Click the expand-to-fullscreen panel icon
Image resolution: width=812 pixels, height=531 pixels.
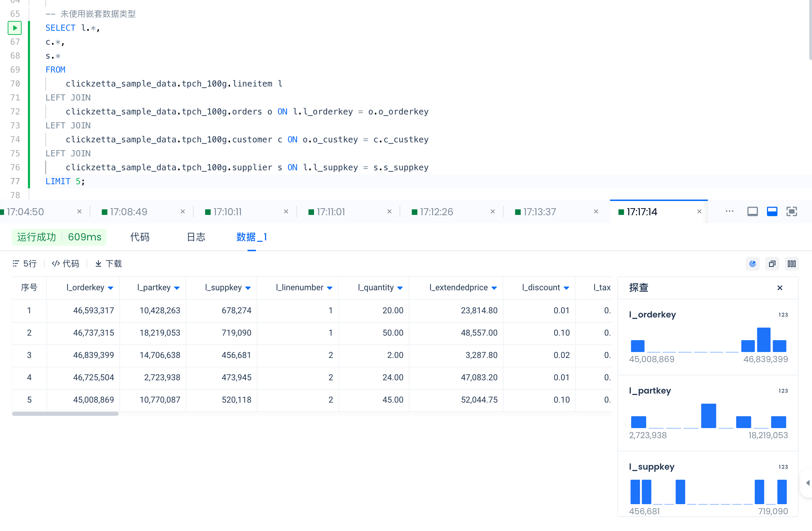791,211
